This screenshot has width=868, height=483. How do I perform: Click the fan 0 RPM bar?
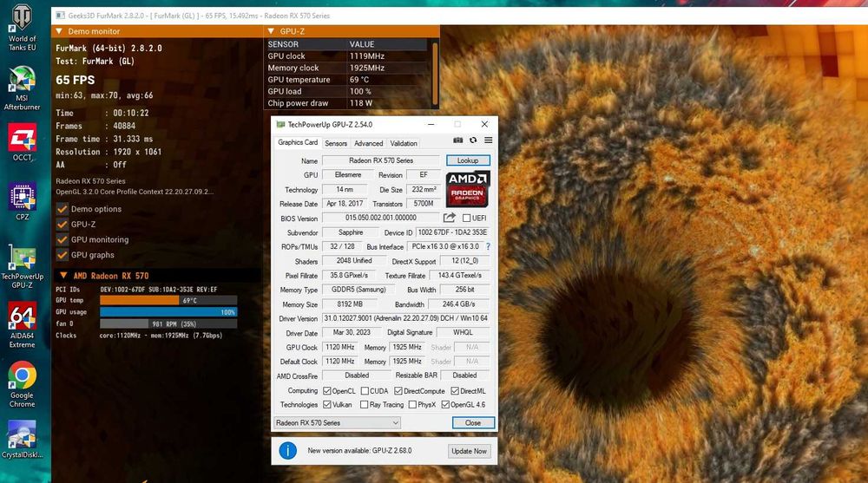pyautogui.click(x=169, y=323)
